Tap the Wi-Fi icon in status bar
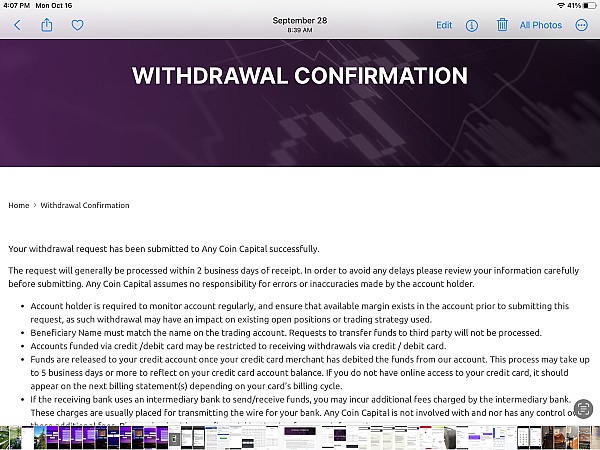This screenshot has width=600, height=450. click(561, 5)
